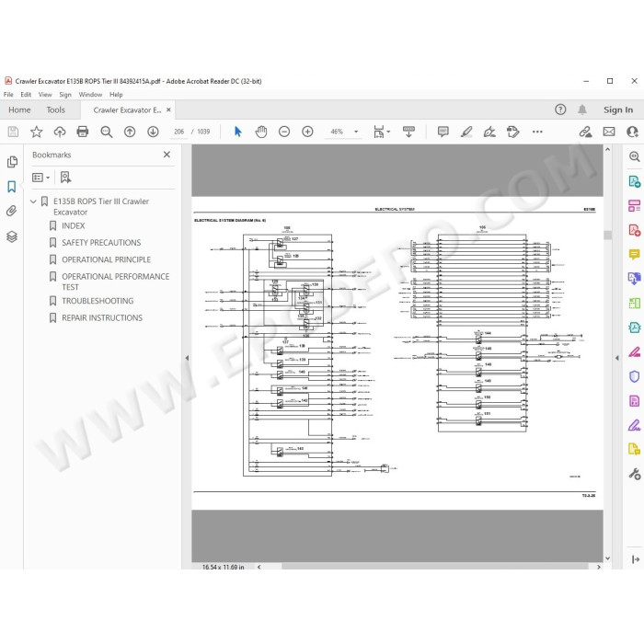Screen dimensions: 644x644
Task: Go to next page arrow icon
Action: point(154,132)
